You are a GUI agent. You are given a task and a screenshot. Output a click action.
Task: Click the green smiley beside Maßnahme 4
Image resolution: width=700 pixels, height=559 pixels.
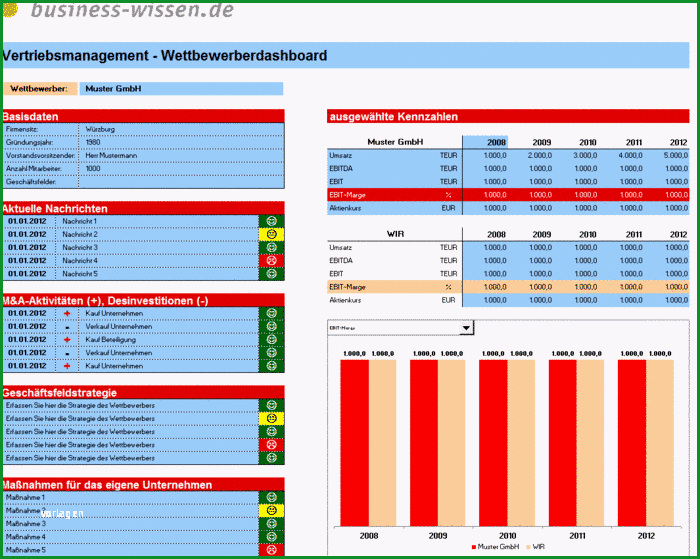point(271,537)
